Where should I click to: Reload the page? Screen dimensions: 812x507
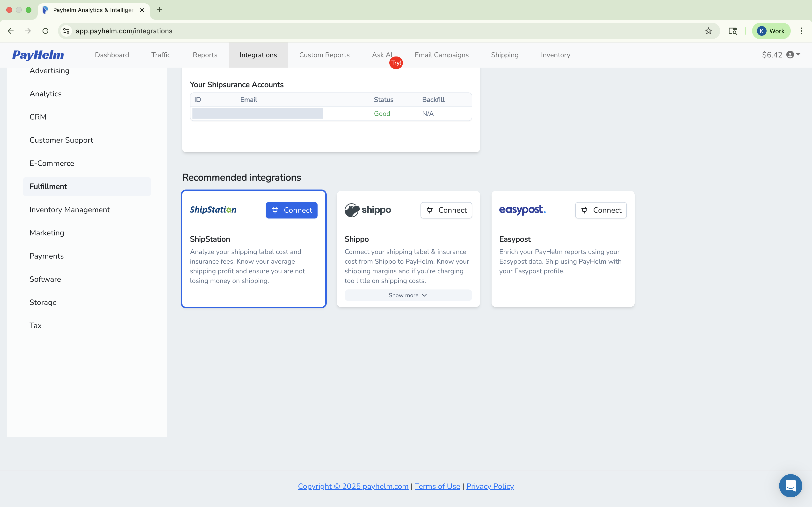(45, 31)
